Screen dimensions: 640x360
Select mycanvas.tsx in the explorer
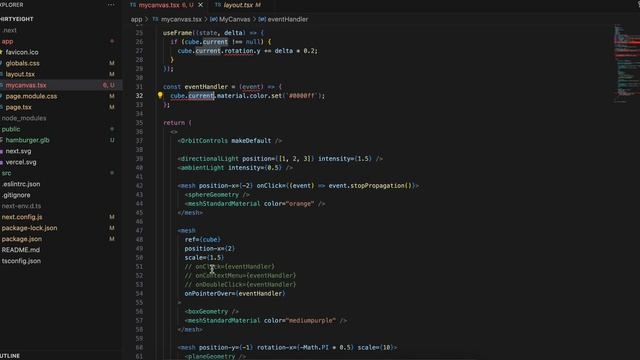pos(26,85)
